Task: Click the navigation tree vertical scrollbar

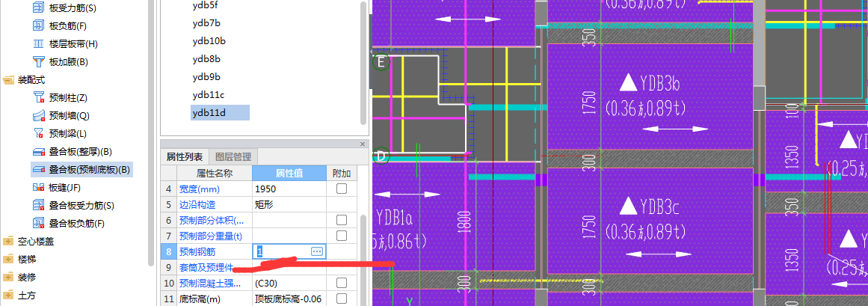Action: click(150, 133)
